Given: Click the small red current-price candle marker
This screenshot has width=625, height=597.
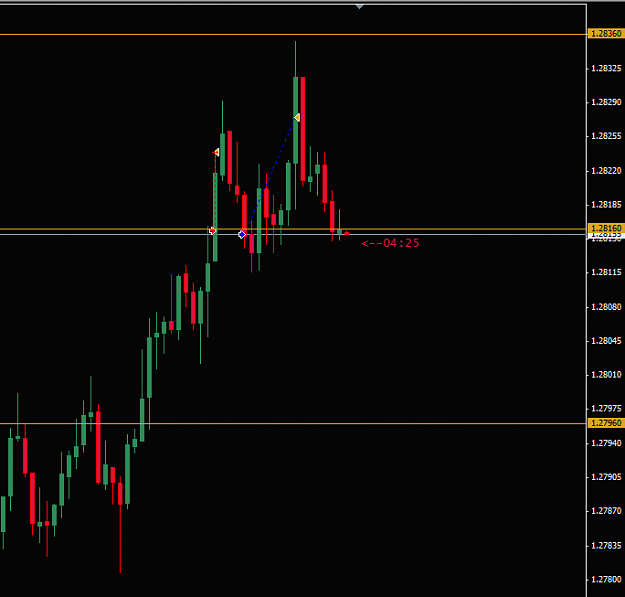Looking at the screenshot, I should (346, 233).
